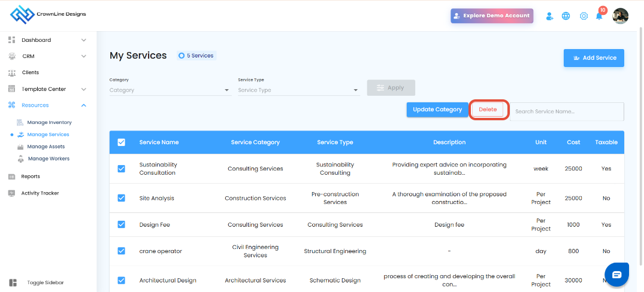Viewport: 644px width, 292px height.
Task: Go to Manage Inventory in sidebar
Action: click(x=49, y=122)
